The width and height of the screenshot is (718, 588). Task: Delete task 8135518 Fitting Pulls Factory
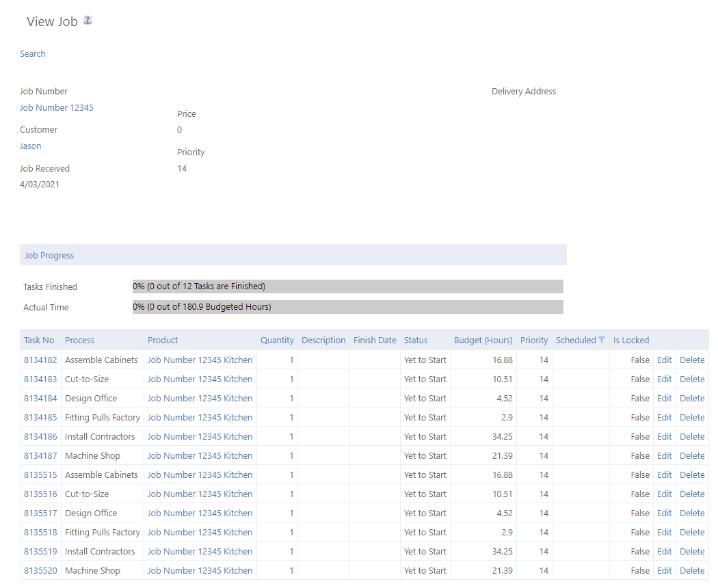coord(692,532)
